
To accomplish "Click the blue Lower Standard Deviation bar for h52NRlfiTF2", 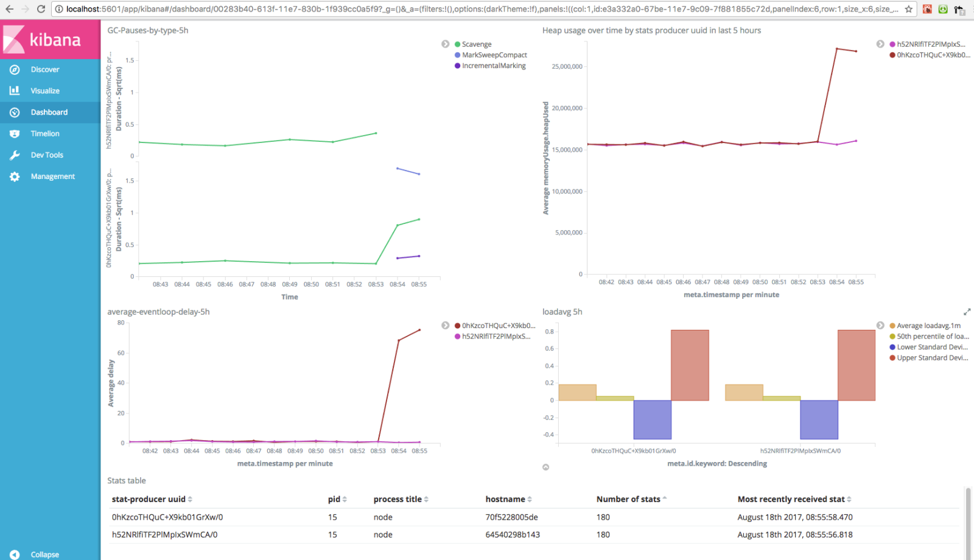I will click(x=819, y=419).
